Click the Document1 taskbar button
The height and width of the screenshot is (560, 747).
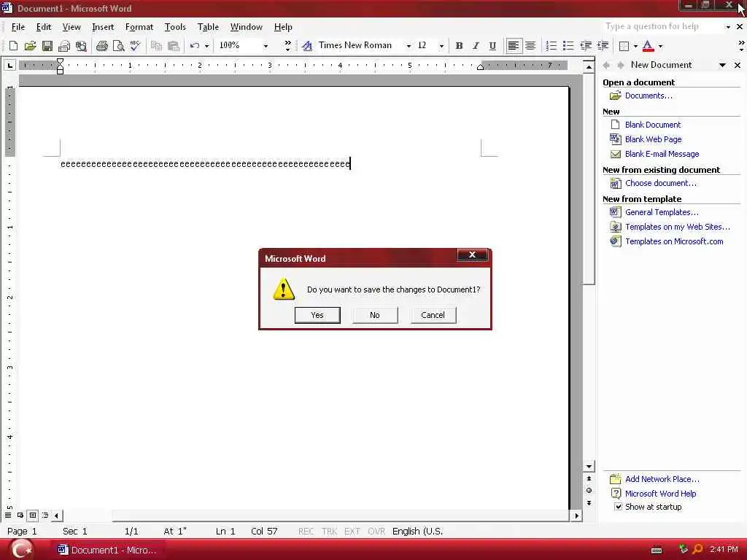[x=108, y=550]
